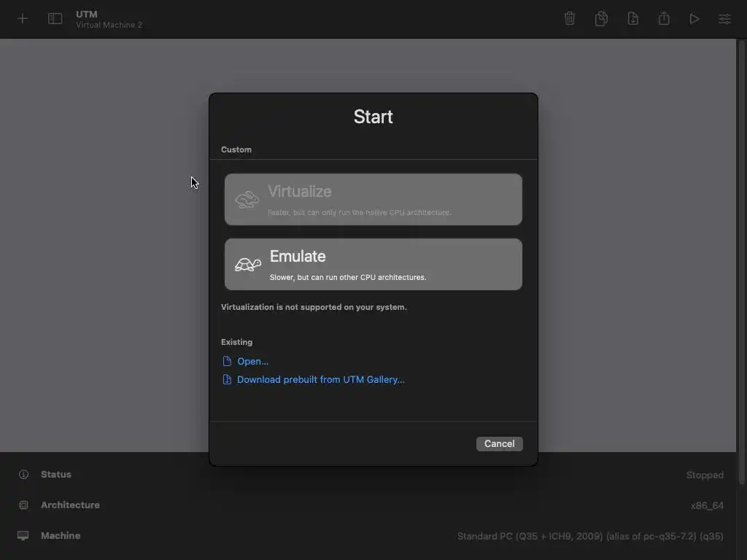747x560 pixels.
Task: Clone the VM with the duplicate icon
Action: [601, 18]
